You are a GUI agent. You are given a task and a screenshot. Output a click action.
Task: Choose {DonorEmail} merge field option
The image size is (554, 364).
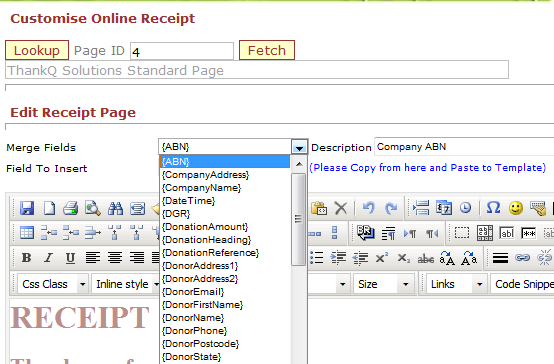193,292
